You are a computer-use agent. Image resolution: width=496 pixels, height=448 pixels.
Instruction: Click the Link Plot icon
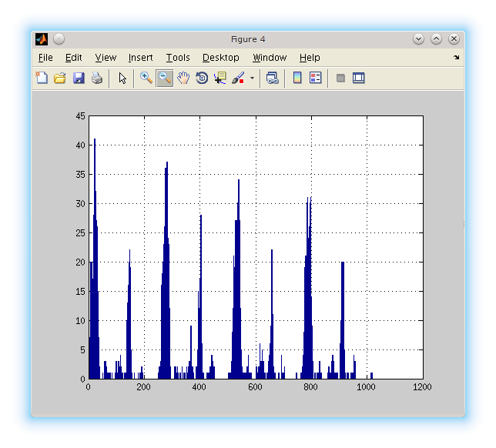(x=272, y=78)
